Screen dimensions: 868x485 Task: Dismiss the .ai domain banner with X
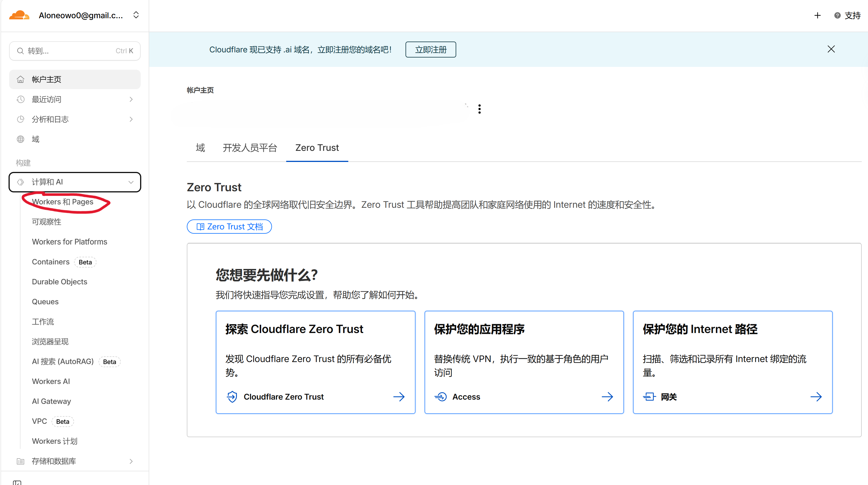[831, 49]
